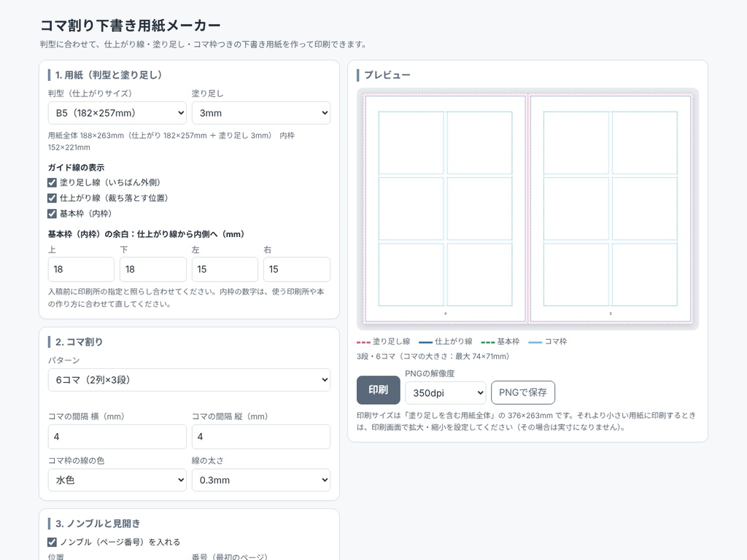Click the 印刷 button
Viewport: 747px width, 560px height.
379,390
